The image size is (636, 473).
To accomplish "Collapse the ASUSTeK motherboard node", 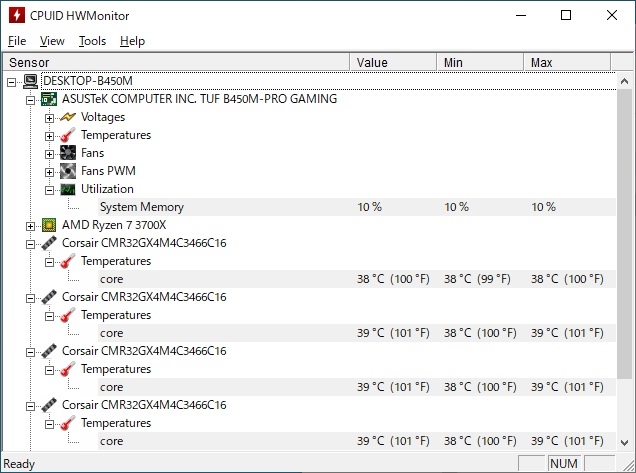I will [30, 100].
